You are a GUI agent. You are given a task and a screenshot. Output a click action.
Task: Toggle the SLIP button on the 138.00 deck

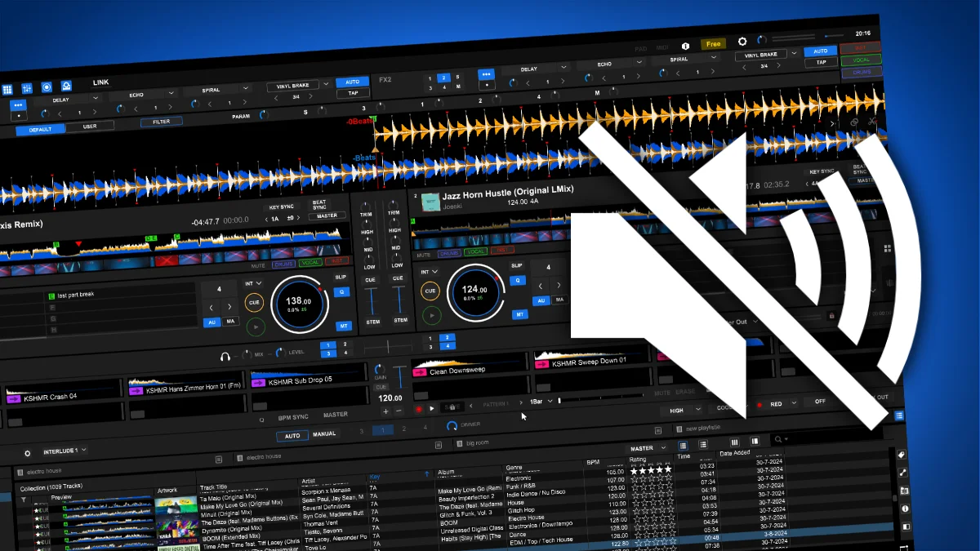coord(341,277)
